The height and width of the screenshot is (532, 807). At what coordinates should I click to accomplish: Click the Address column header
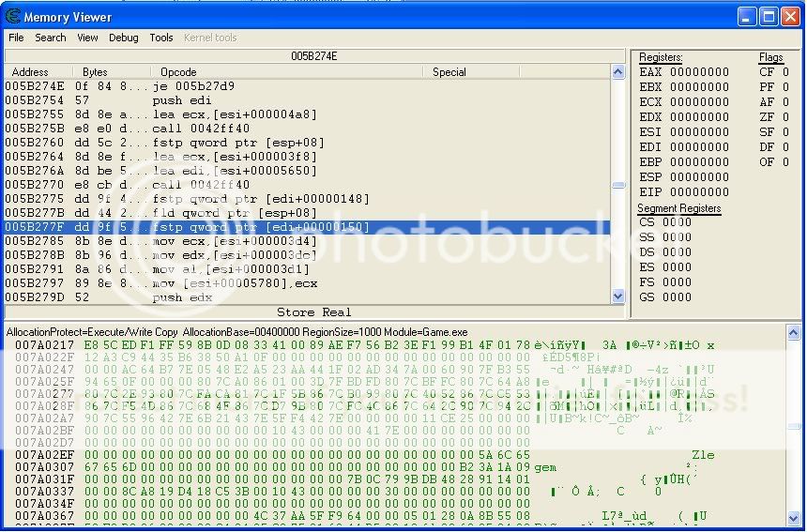coord(30,72)
